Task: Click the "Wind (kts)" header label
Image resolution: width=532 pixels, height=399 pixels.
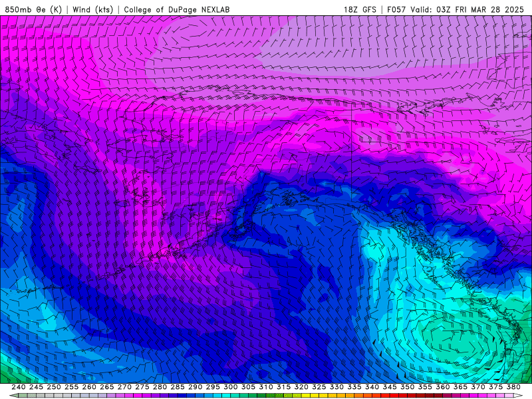Action: point(92,9)
